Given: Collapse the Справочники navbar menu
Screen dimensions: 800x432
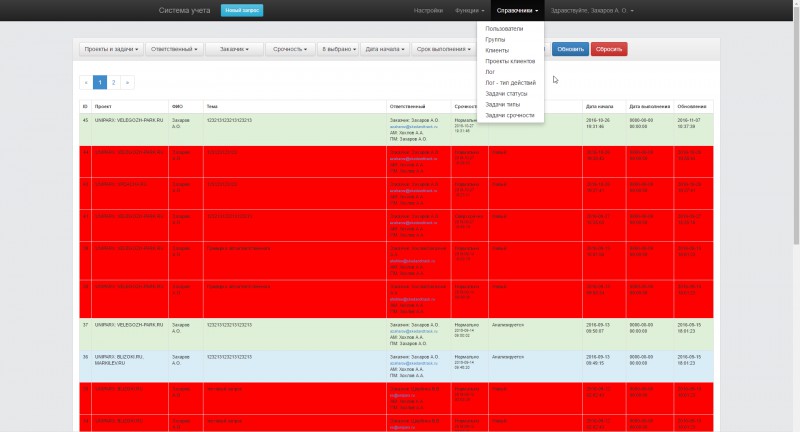Looking at the screenshot, I should [517, 10].
